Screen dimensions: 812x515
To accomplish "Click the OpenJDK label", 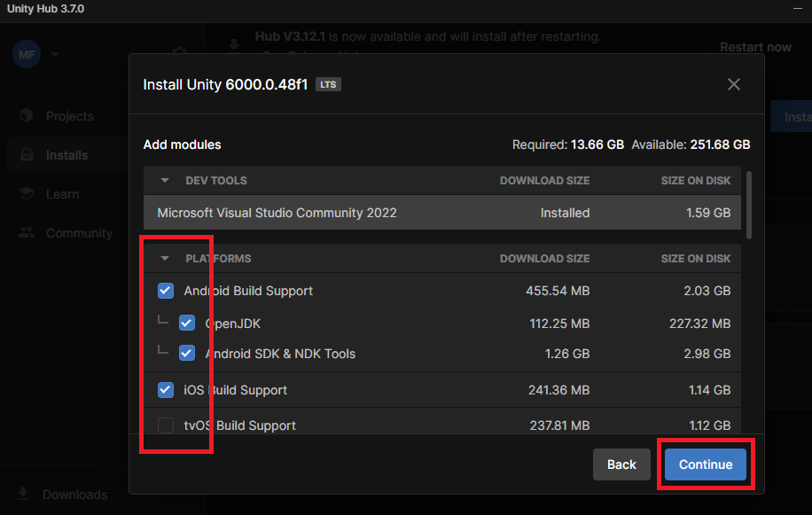I will click(x=233, y=324).
